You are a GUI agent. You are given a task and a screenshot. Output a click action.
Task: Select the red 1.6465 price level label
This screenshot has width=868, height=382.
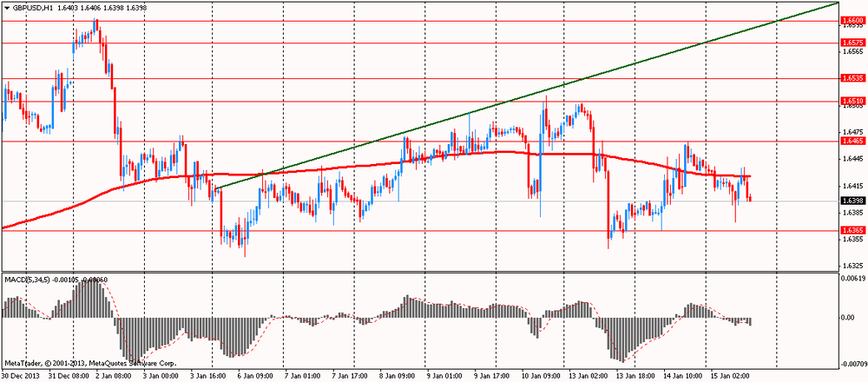(852, 142)
